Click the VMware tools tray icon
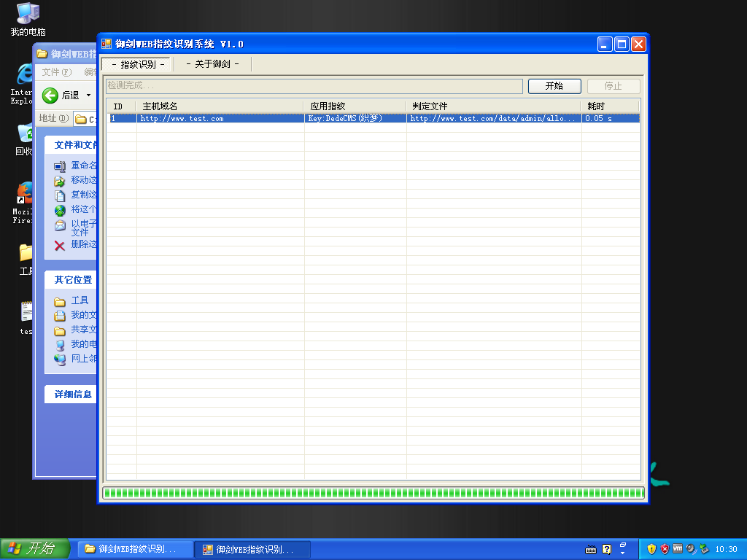 pyautogui.click(x=678, y=548)
